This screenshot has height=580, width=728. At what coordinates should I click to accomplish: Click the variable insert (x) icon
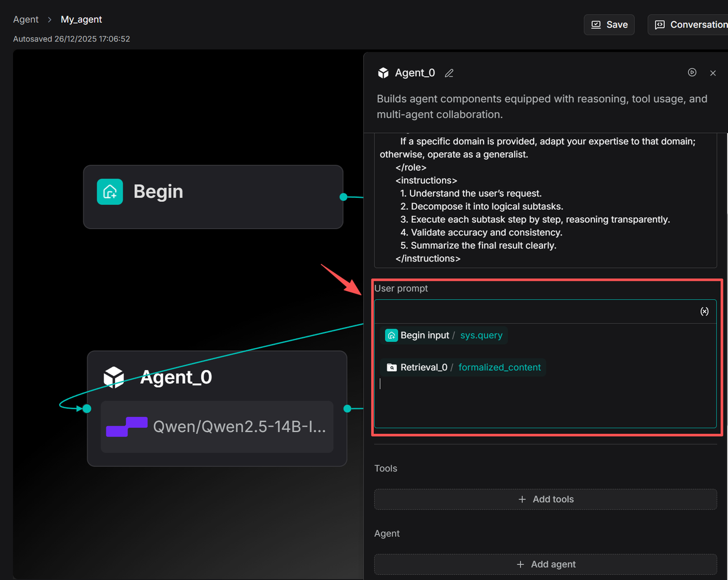coord(704,312)
